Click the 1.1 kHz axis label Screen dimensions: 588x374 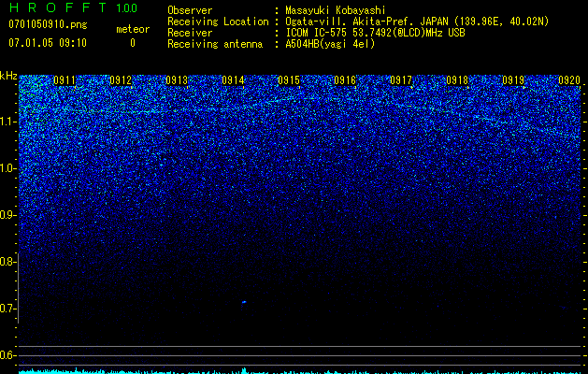coord(7,122)
